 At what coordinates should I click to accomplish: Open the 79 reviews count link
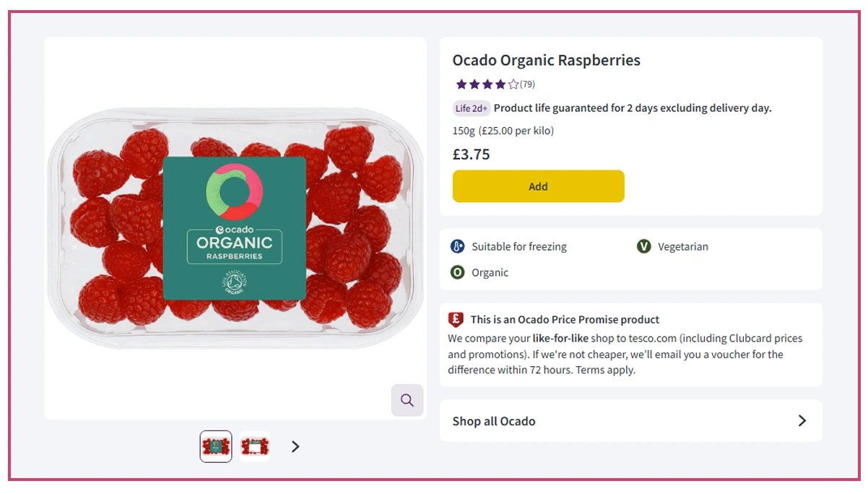pyautogui.click(x=527, y=84)
